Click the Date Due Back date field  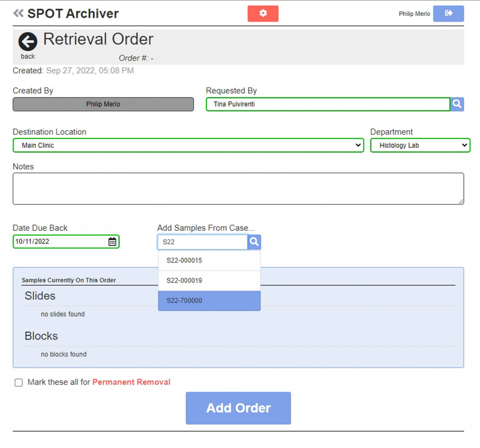click(x=59, y=242)
